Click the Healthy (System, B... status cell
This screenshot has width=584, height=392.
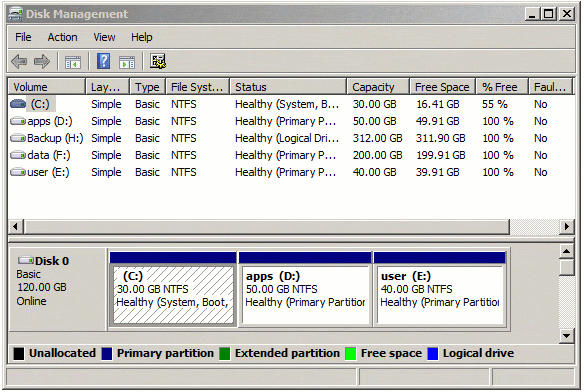click(287, 104)
